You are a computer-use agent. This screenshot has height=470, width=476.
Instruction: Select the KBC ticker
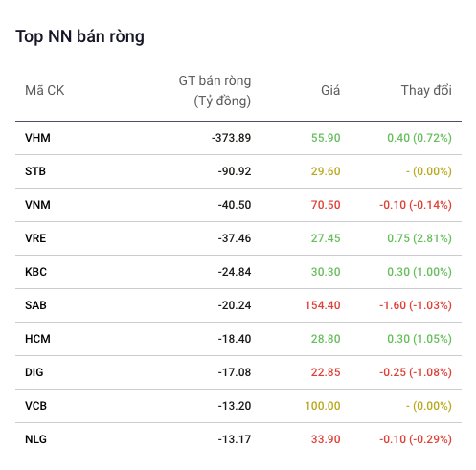[35, 272]
